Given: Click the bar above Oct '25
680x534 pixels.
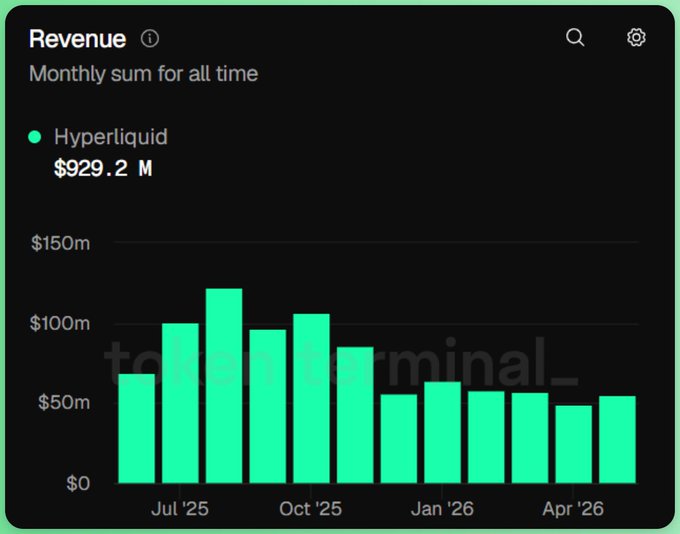Looking at the screenshot, I should (311, 398).
